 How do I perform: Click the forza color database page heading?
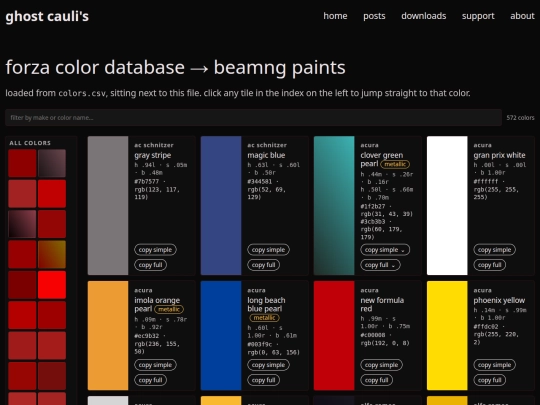(175, 67)
